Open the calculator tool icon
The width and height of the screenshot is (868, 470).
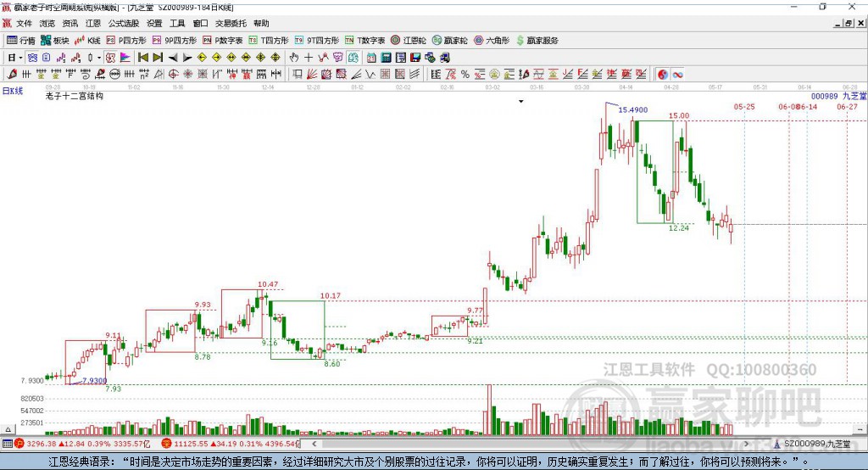point(386,57)
